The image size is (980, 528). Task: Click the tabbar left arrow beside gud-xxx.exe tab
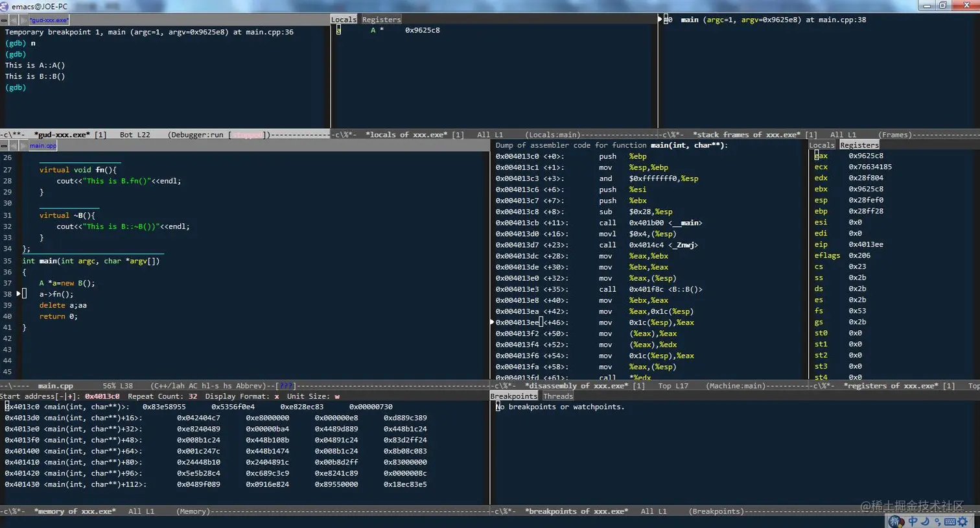(x=14, y=20)
